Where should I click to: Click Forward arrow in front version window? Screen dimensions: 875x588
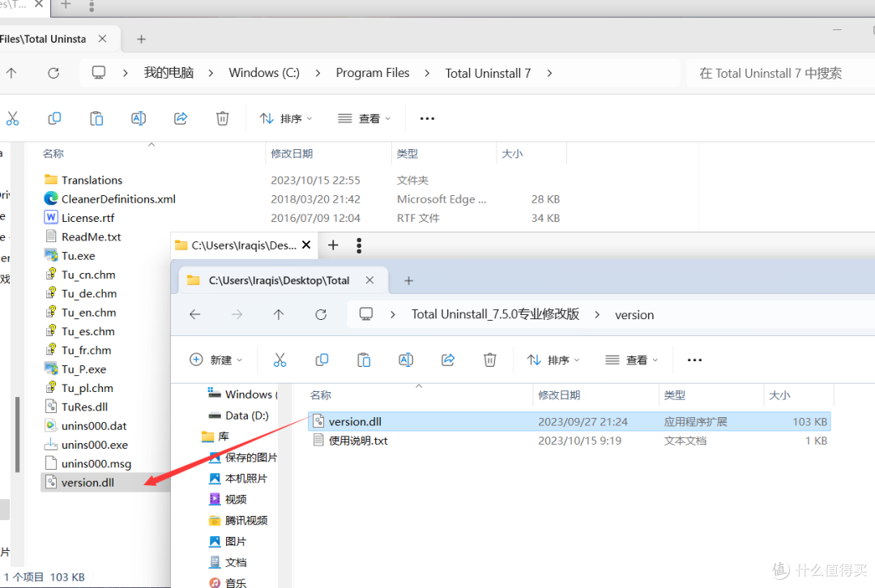click(x=237, y=314)
